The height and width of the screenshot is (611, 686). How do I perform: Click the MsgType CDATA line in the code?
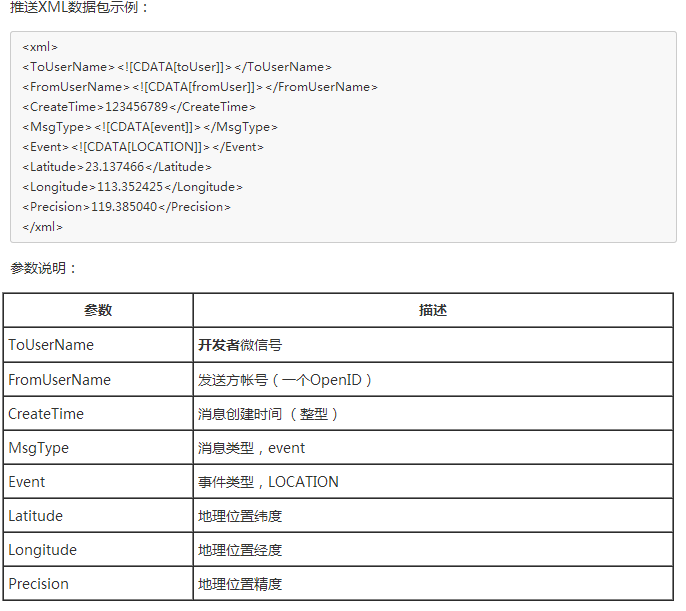pyautogui.click(x=150, y=127)
